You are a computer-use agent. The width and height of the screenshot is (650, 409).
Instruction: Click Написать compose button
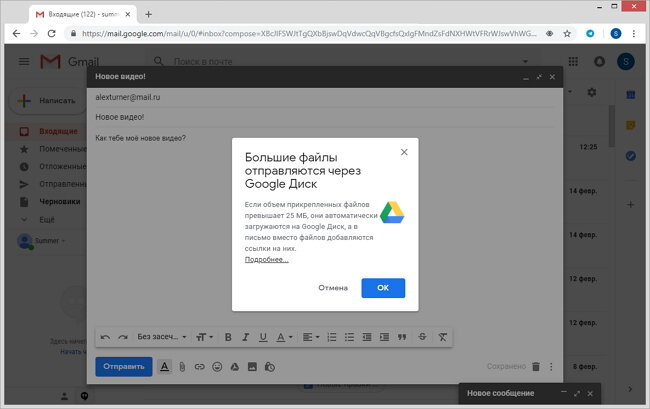pos(48,100)
